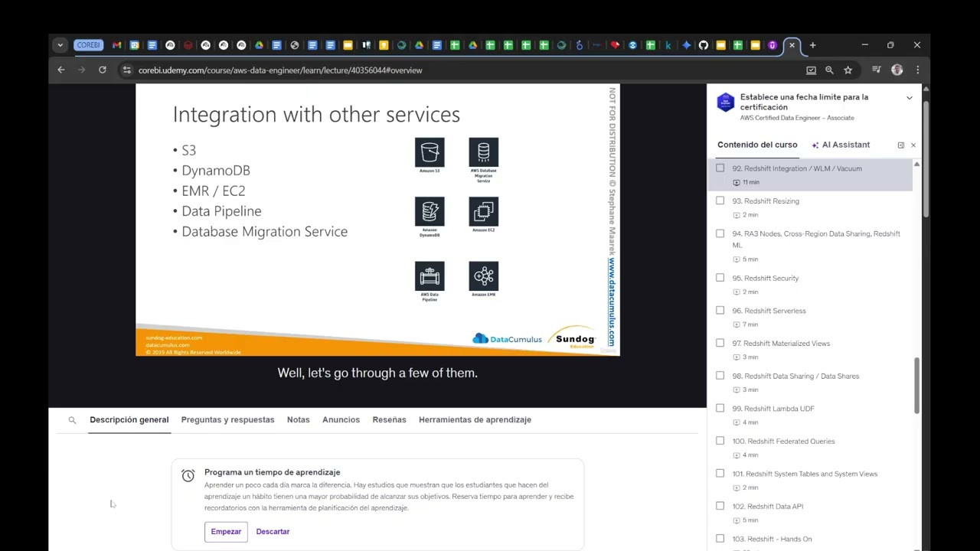Open the Kaggle 'k' browser tab
The height and width of the screenshot is (551, 980).
[x=668, y=45]
